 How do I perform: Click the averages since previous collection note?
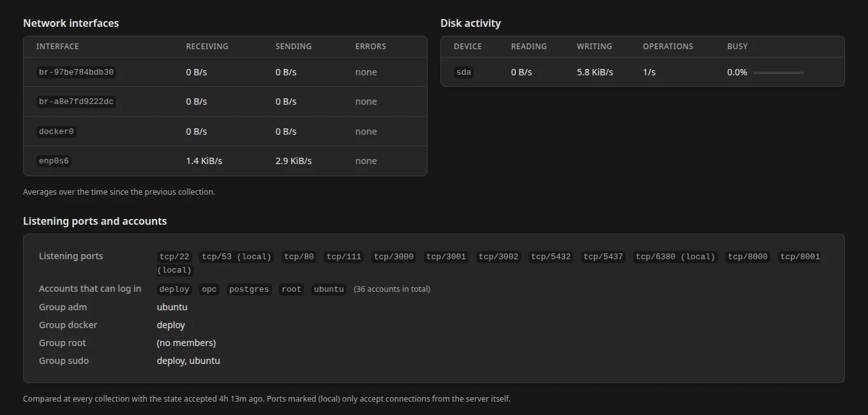coord(119,192)
